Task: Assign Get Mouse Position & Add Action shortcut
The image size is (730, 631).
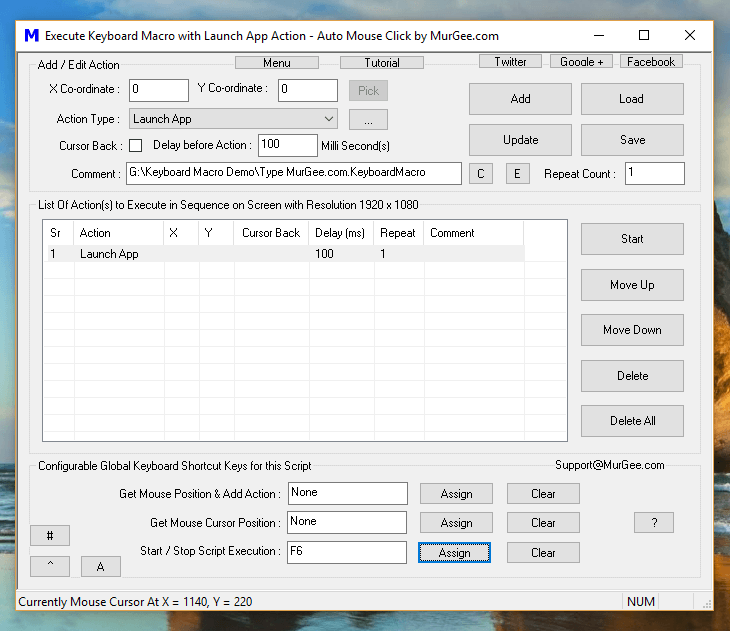Action: [x=456, y=494]
